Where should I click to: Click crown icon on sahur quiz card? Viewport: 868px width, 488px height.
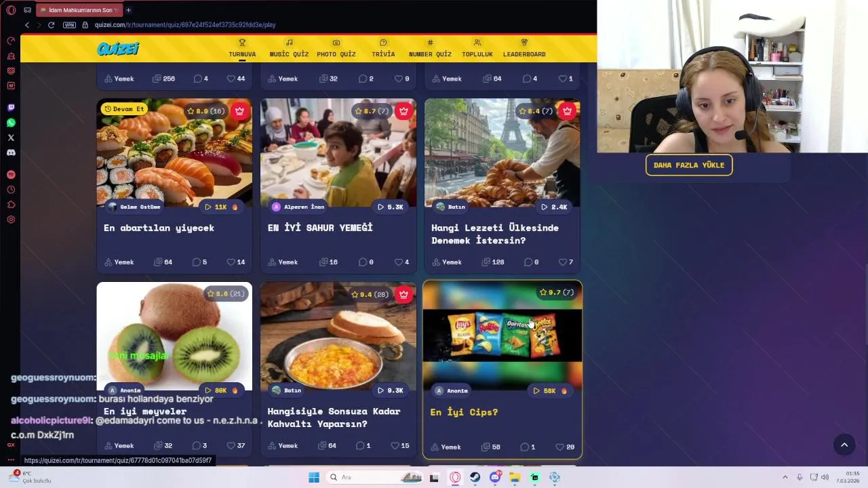click(403, 111)
